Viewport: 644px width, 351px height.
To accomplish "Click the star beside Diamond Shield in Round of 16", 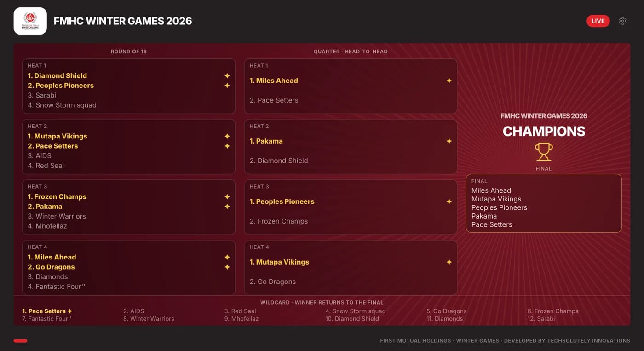I will pyautogui.click(x=227, y=76).
